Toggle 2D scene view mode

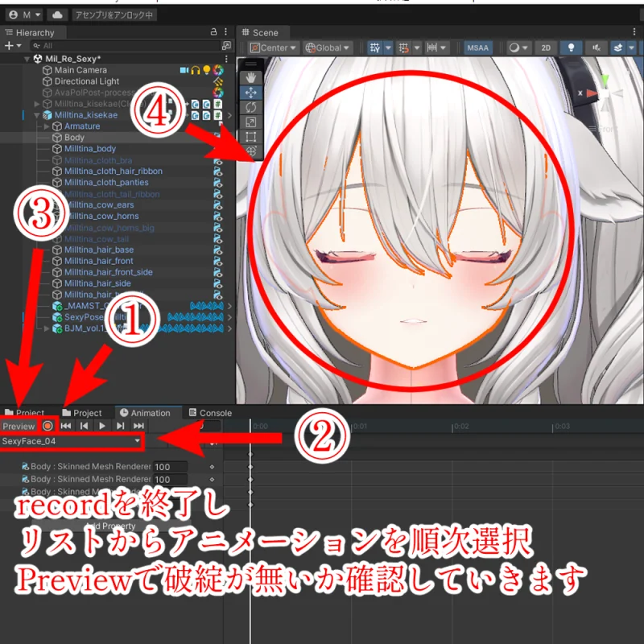click(546, 47)
